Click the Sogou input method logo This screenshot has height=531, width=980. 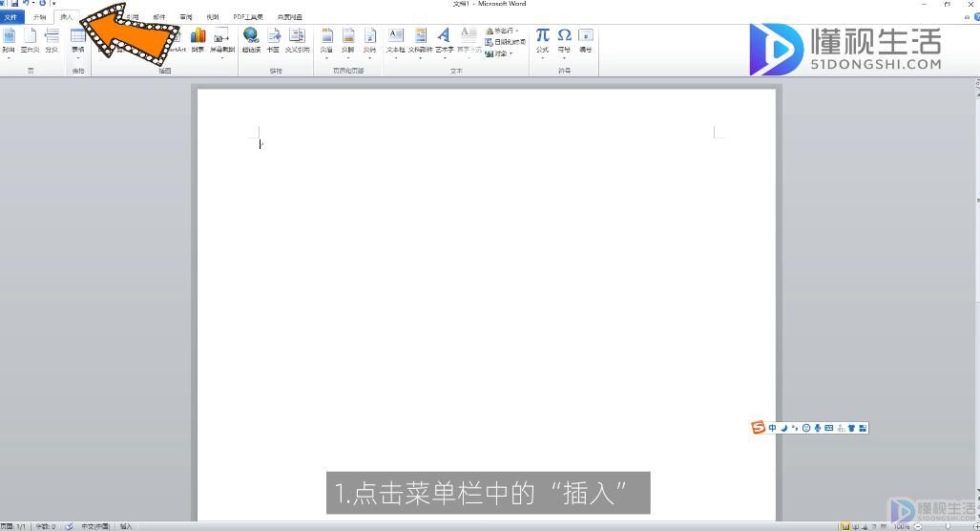(x=758, y=428)
